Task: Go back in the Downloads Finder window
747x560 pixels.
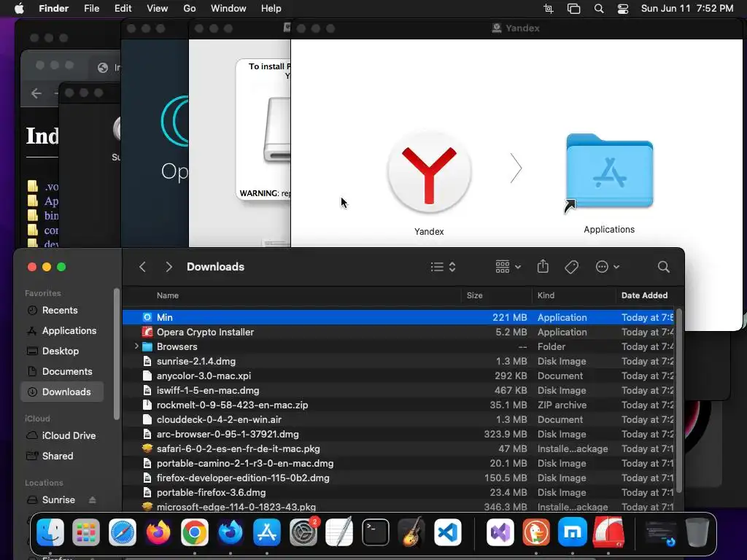Action: 142,267
